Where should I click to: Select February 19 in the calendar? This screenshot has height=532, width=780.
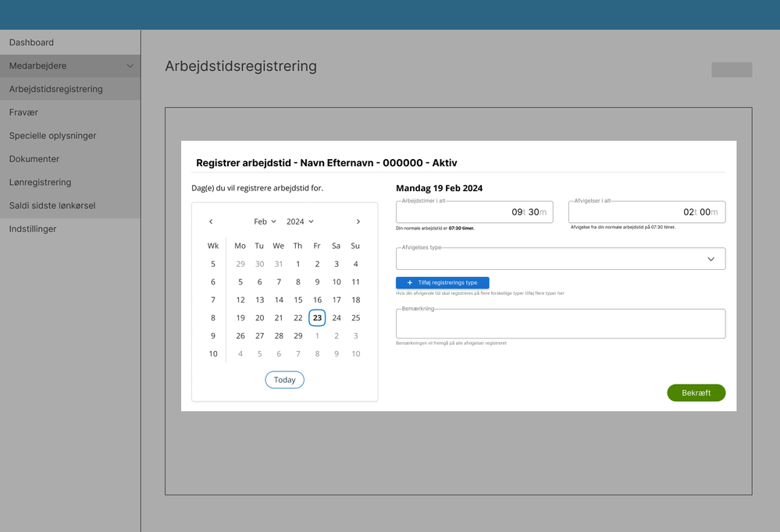(x=240, y=317)
